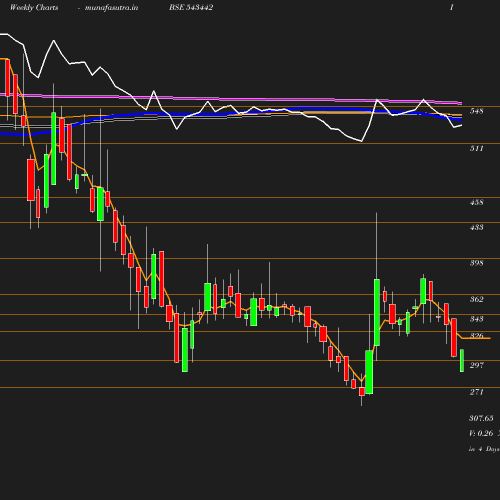Click the 398 price axis label
This screenshot has height=500, width=500.
(476, 263)
